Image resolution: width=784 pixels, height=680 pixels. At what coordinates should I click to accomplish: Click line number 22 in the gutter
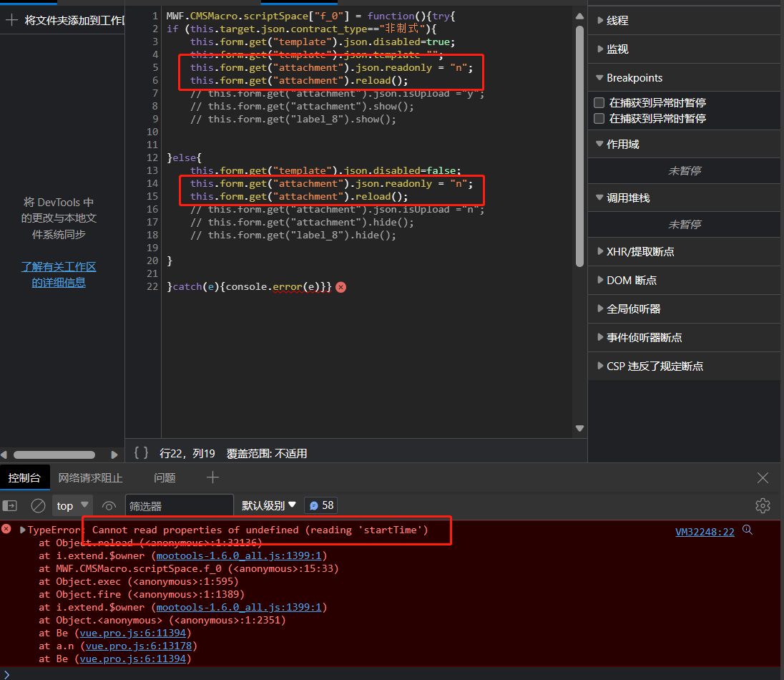coord(152,286)
